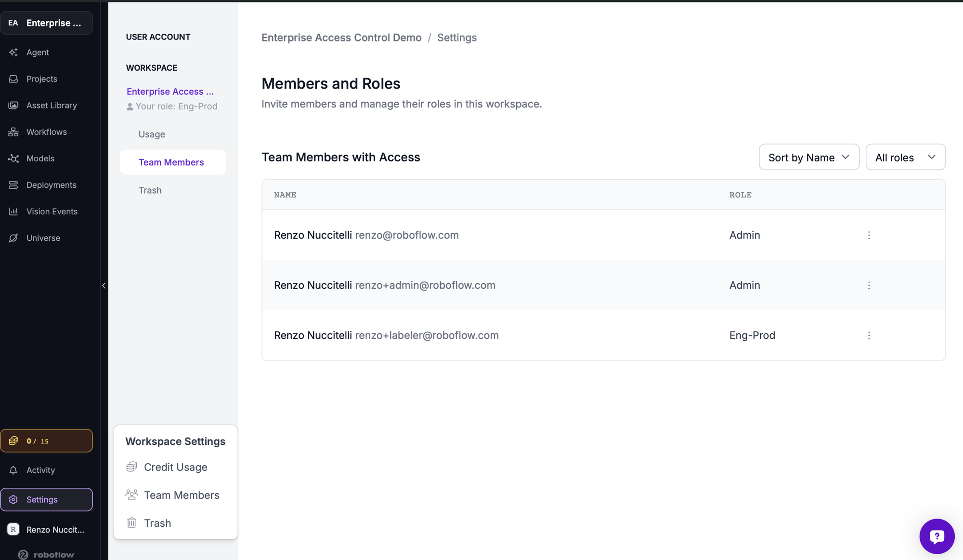Open the Enterprise workspace switcher
Screen dimensions: 963x560
tap(46, 23)
